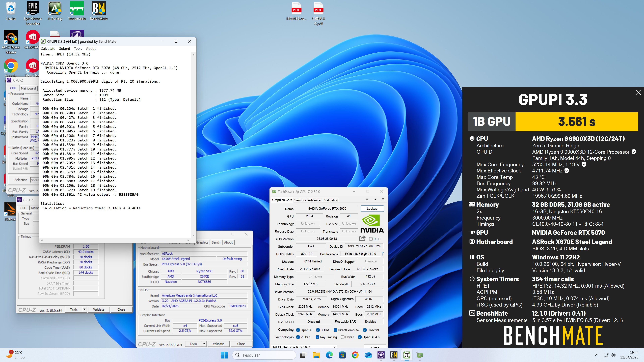Open the Tools menu in GPUPI
The width and height of the screenshot is (644, 362).
click(x=78, y=48)
